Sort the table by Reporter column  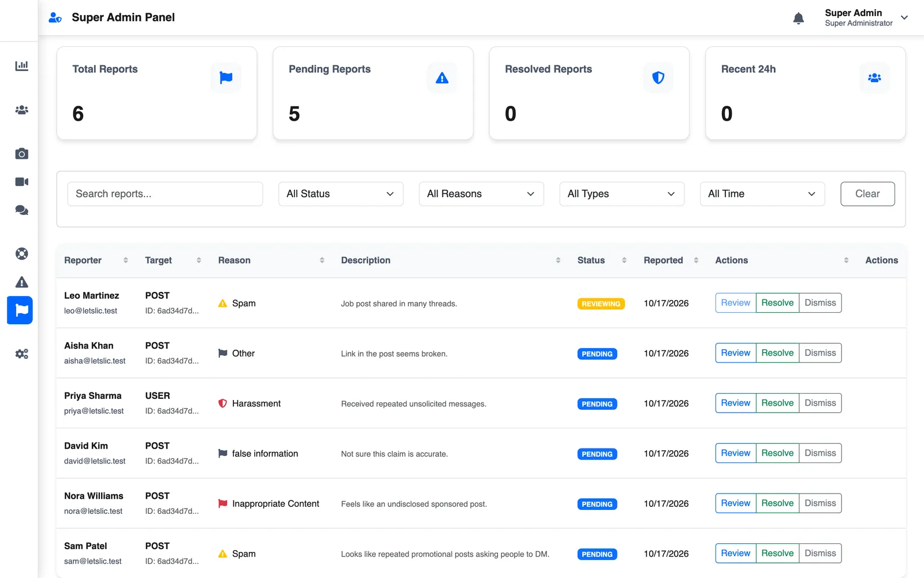pyautogui.click(x=126, y=260)
